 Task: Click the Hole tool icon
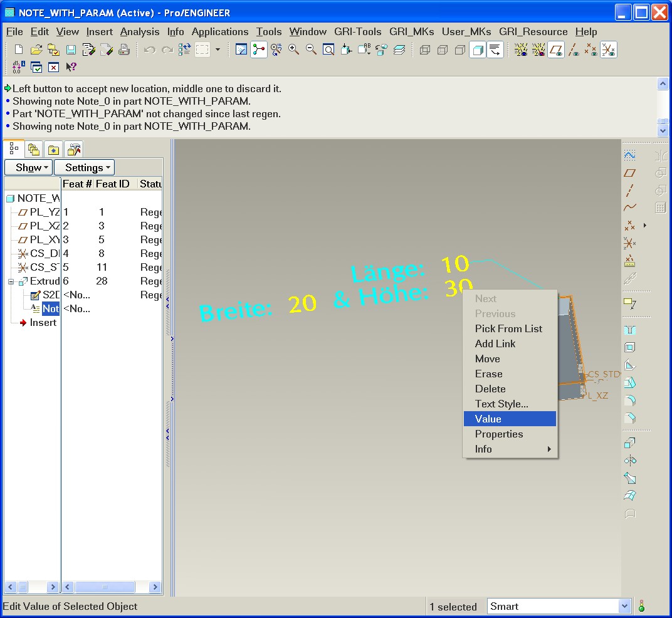pos(629,330)
